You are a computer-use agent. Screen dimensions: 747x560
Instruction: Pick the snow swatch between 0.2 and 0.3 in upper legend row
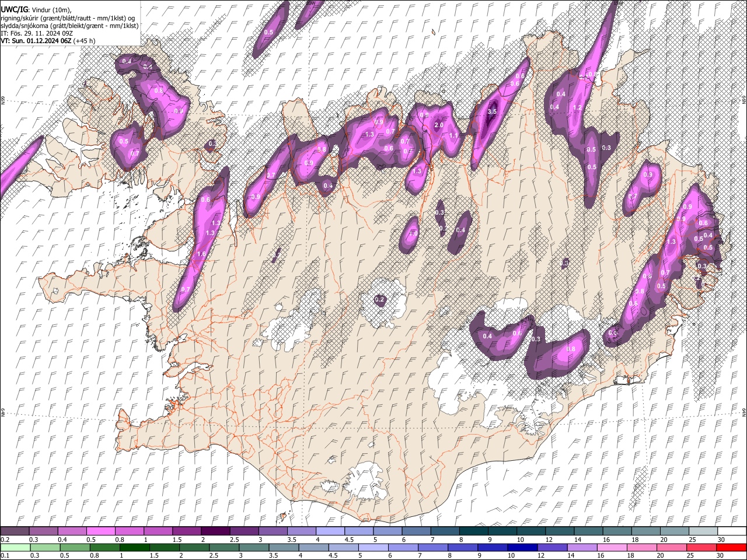[15, 531]
